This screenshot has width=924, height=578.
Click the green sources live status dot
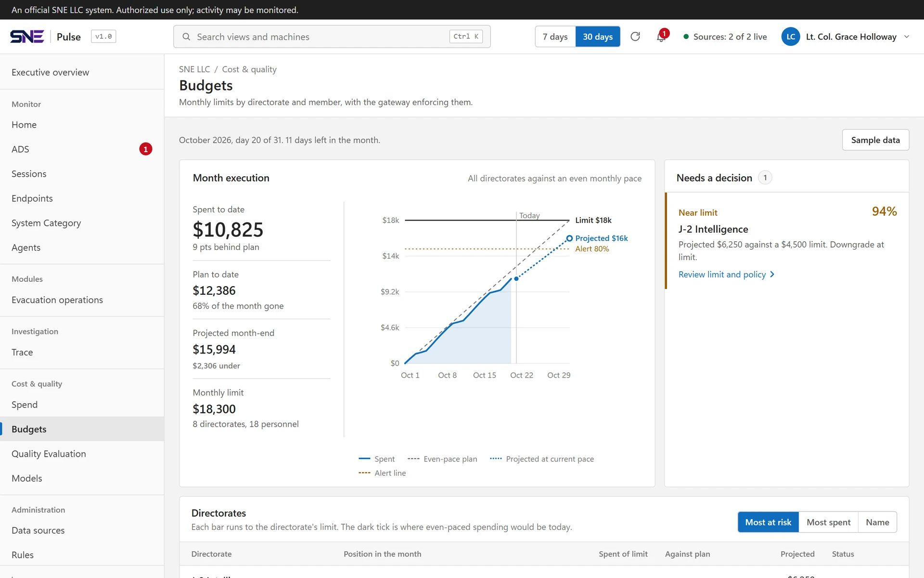click(x=686, y=37)
